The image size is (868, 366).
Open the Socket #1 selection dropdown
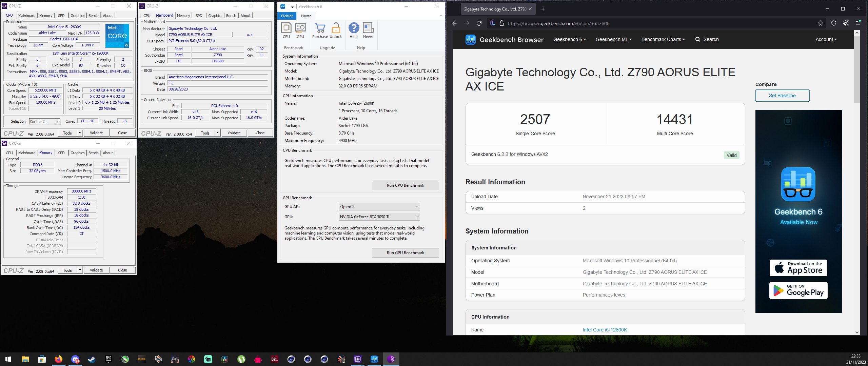tap(44, 122)
